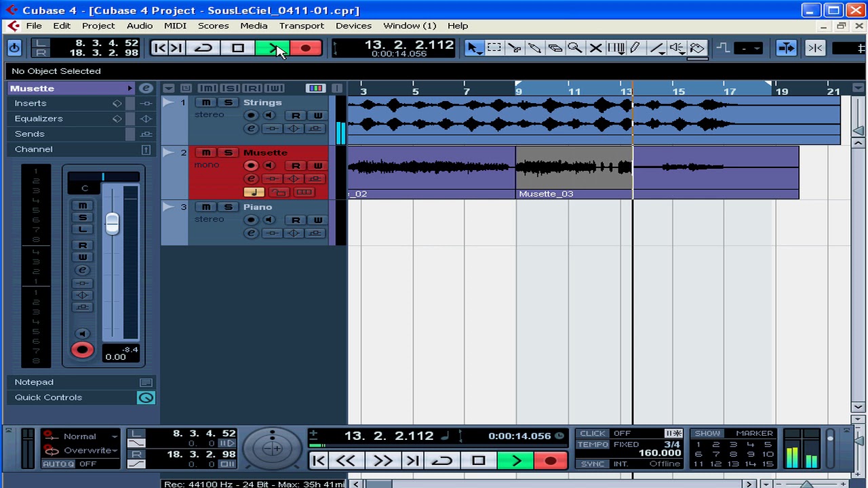Click Rewind in the transport panel
868x488 pixels.
346,461
